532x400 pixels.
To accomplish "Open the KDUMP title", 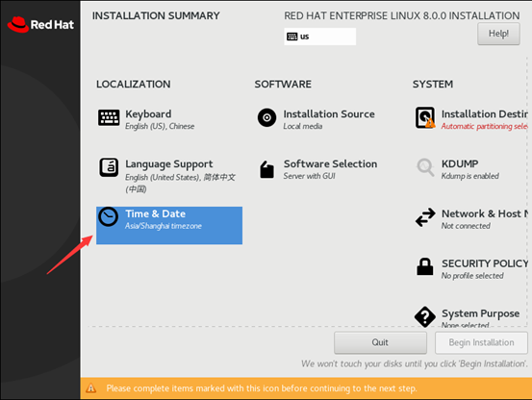I will coord(460,164).
